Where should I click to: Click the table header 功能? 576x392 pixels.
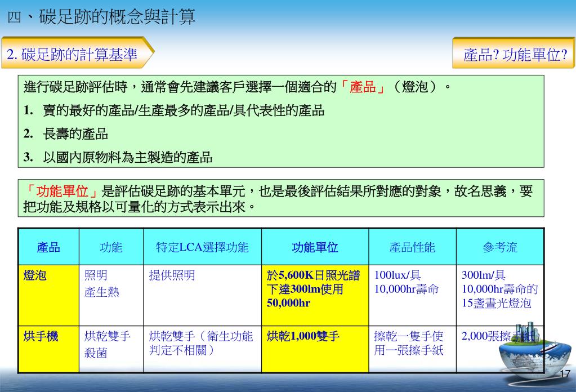(111, 247)
